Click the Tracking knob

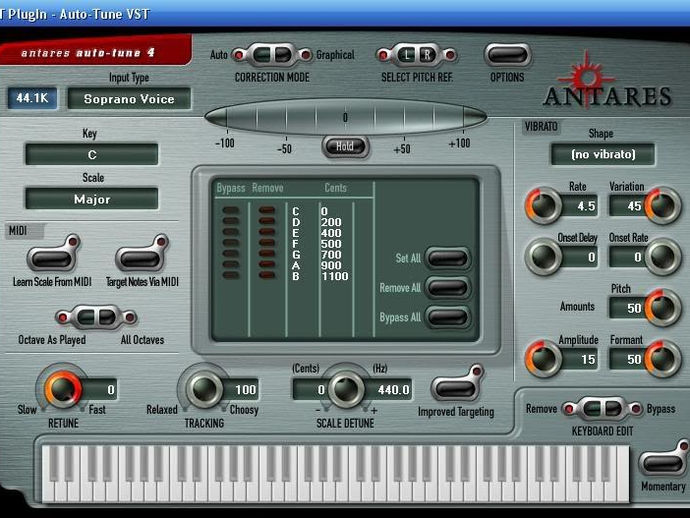[204, 389]
